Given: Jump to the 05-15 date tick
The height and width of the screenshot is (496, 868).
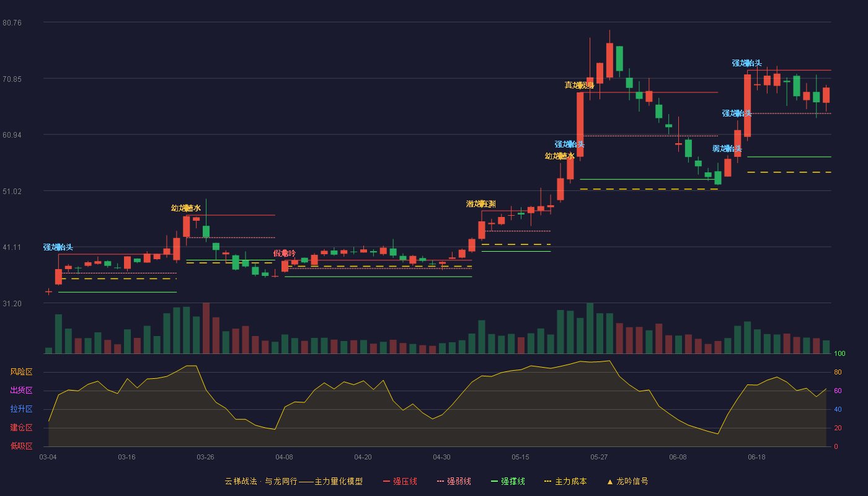Looking at the screenshot, I should click(521, 457).
